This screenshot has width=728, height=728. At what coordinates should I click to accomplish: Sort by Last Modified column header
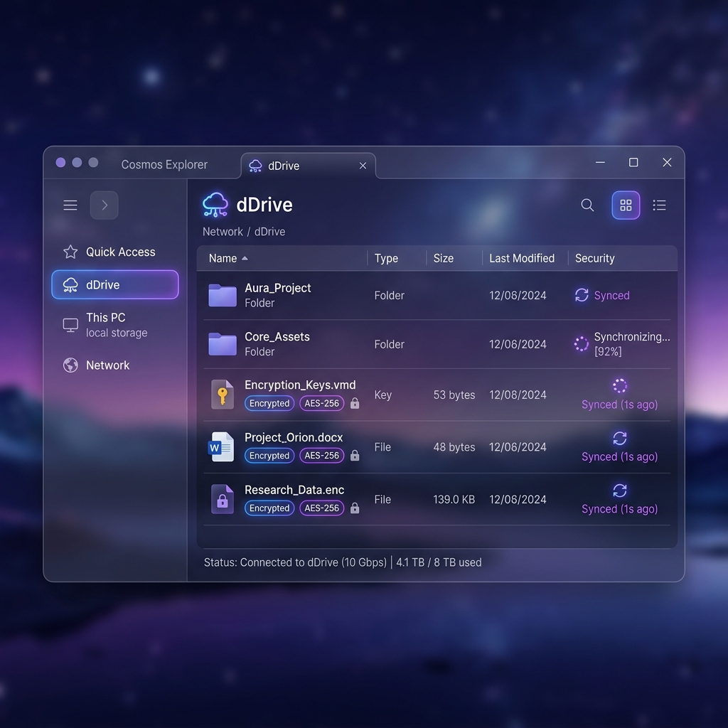tap(521, 258)
